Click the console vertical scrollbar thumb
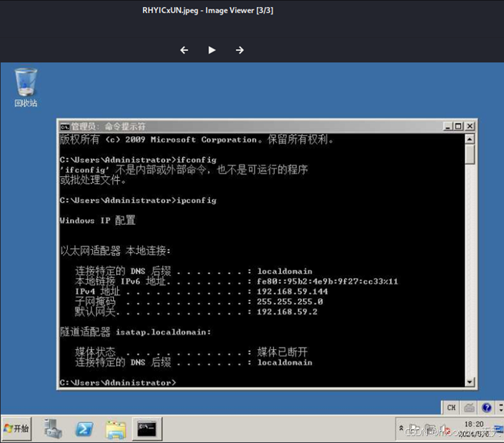 469,154
